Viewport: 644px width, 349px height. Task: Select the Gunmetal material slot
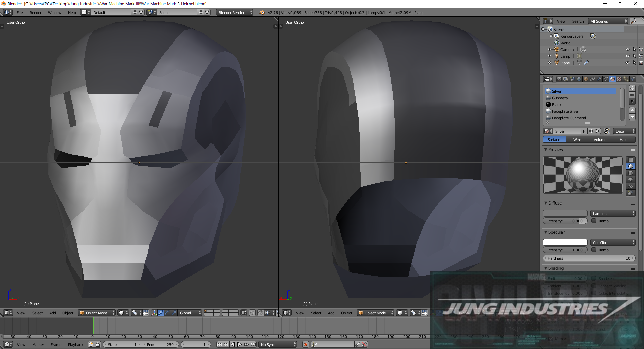click(x=581, y=98)
